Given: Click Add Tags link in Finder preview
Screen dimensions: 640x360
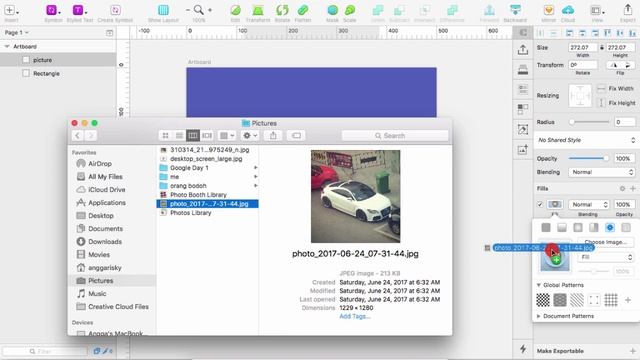Looking at the screenshot, I should pos(355,316).
